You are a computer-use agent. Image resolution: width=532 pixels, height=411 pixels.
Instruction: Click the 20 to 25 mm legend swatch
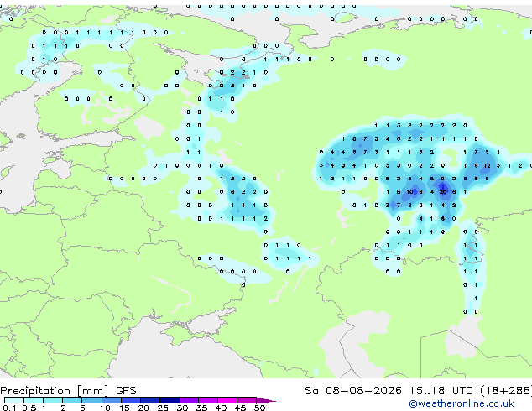149,400
